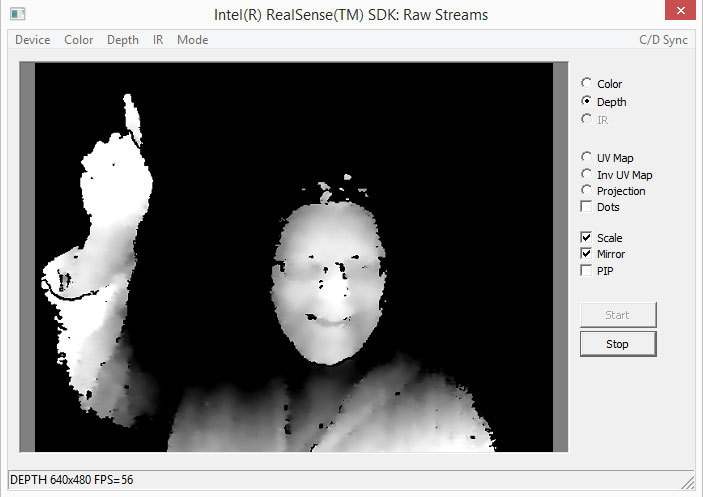This screenshot has height=497, width=703.
Task: Click the Stop button
Action: [x=618, y=344]
